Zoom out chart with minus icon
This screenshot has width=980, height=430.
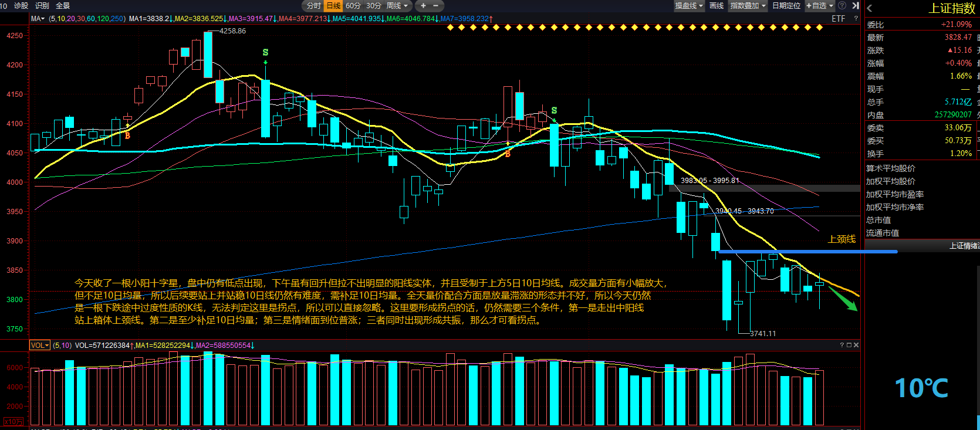click(x=435, y=5)
